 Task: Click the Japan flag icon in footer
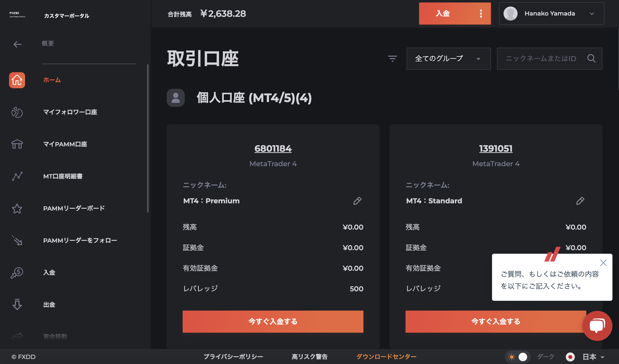click(x=570, y=357)
